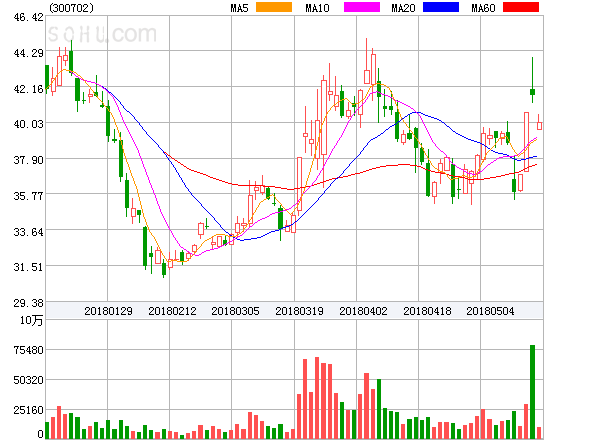Click the MA10 legend label
This screenshot has height=440, width=600.
(317, 8)
